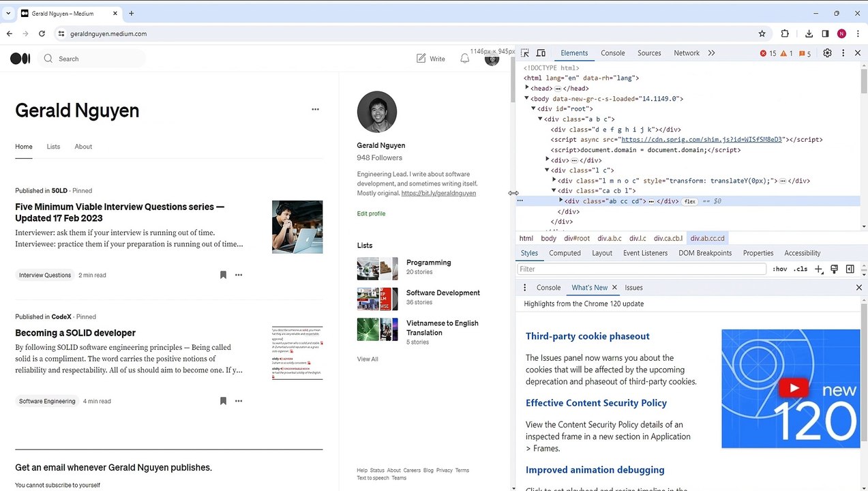Click the red errors count indicator
Screen dimensions: 868x491
(x=768, y=53)
